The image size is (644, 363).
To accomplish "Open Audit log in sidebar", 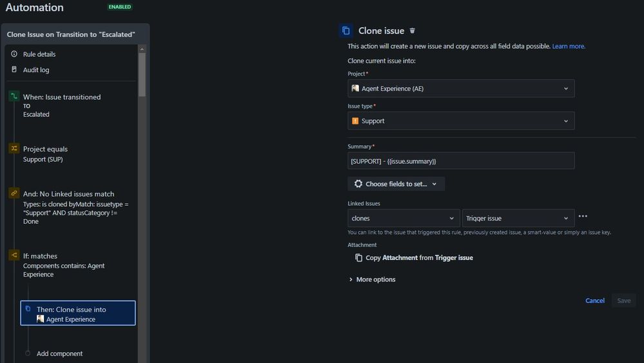I will click(36, 70).
